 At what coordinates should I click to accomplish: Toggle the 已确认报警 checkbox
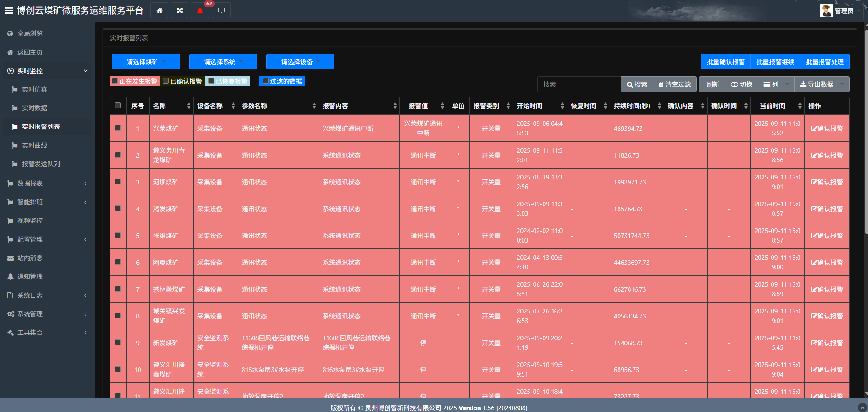pyautogui.click(x=166, y=81)
